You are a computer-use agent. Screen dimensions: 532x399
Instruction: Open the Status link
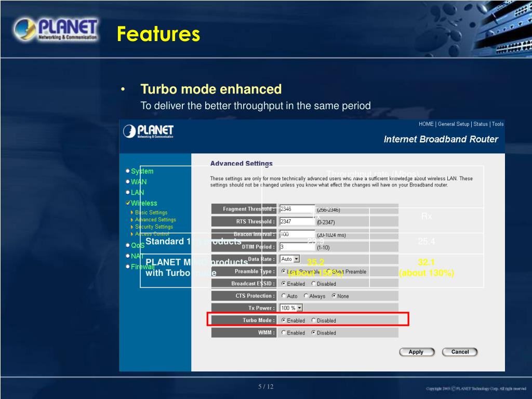click(x=481, y=124)
